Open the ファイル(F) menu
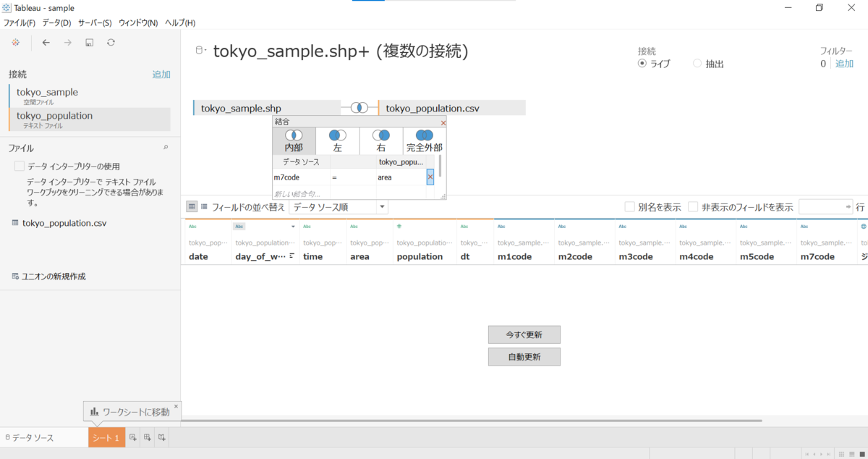The width and height of the screenshot is (868, 459). pyautogui.click(x=19, y=23)
